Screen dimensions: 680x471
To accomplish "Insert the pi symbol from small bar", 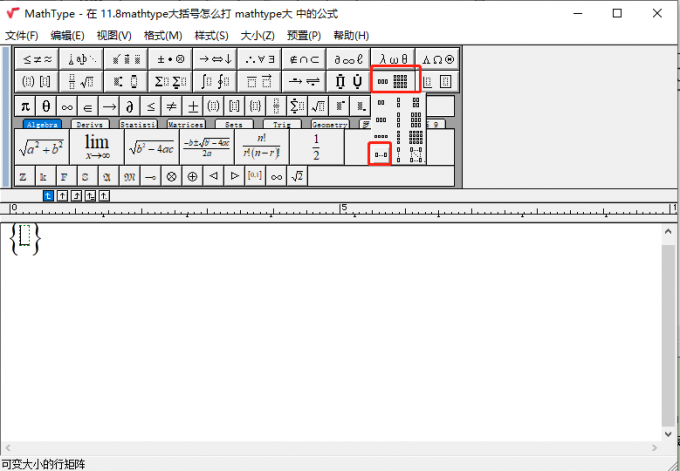I will [25, 105].
